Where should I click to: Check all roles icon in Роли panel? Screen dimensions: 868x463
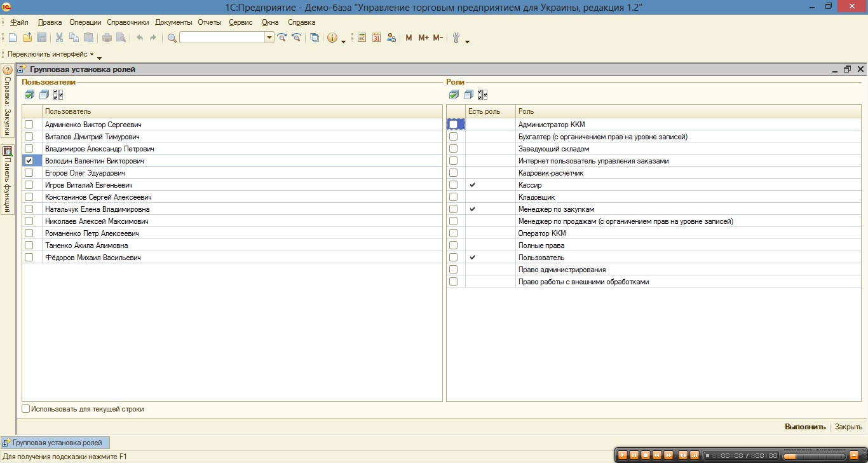[454, 95]
